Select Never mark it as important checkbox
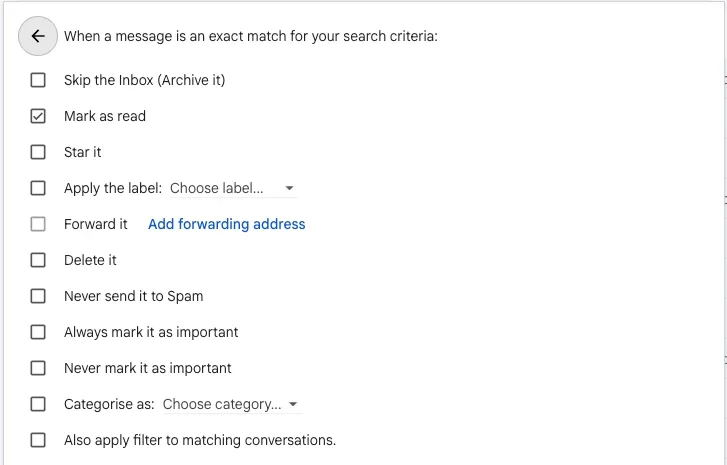 38,368
